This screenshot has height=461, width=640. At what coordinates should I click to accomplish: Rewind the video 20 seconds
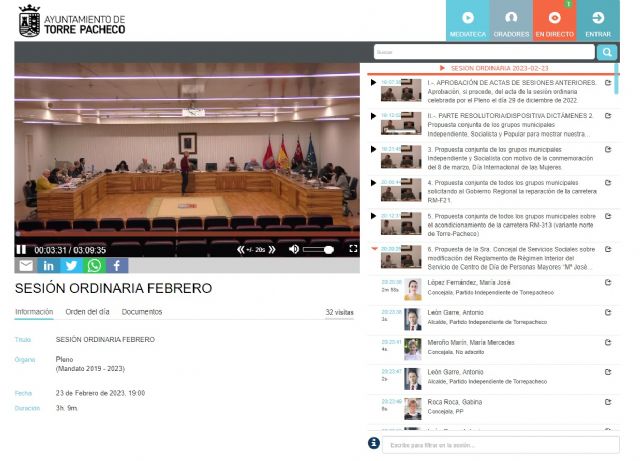241,249
